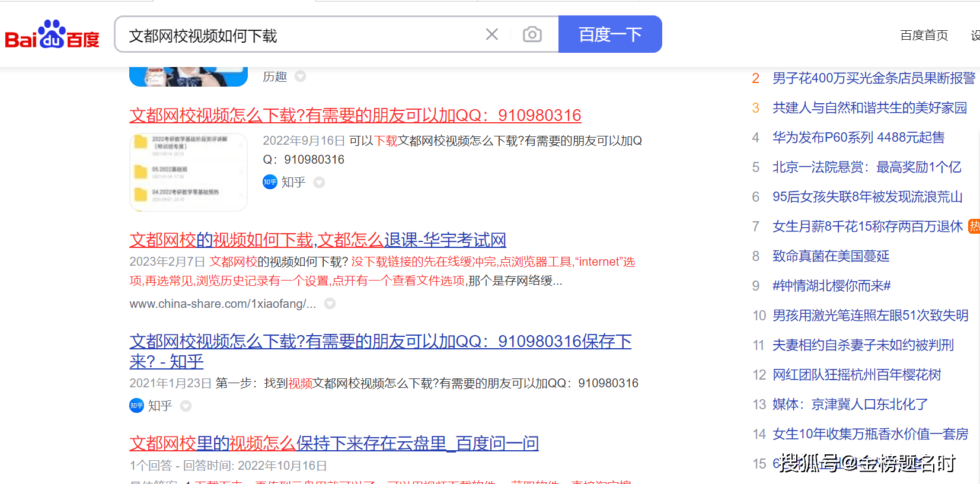Open hot search 95后女孩失联8年被发现流浪荒山

click(867, 197)
